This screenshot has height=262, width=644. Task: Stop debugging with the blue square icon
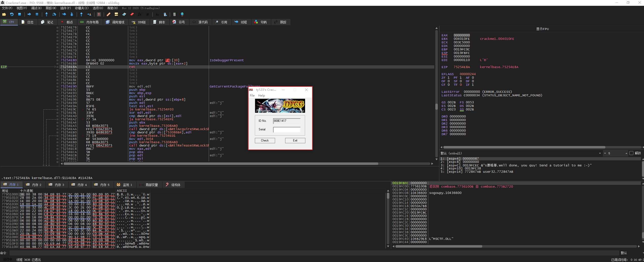(19, 15)
